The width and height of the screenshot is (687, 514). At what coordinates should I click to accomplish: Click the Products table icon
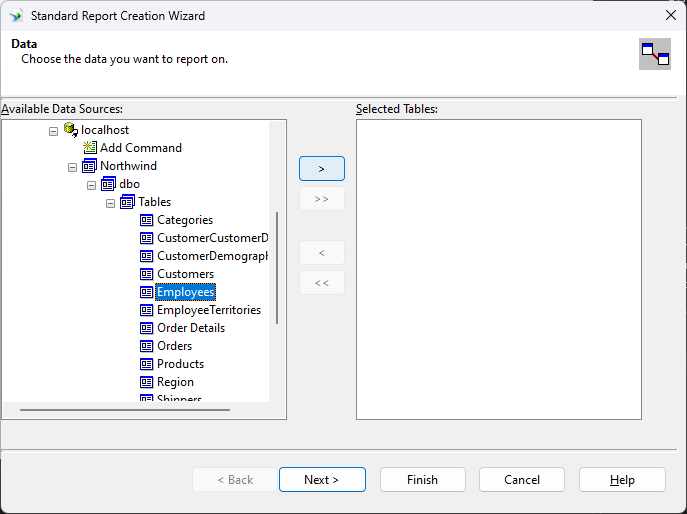tap(147, 364)
